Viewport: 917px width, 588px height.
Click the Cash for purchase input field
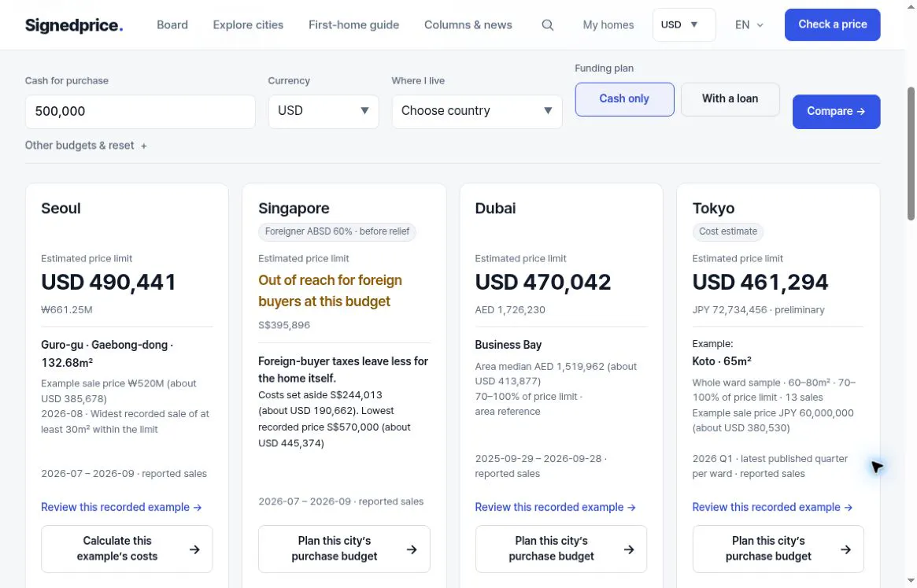tap(140, 111)
